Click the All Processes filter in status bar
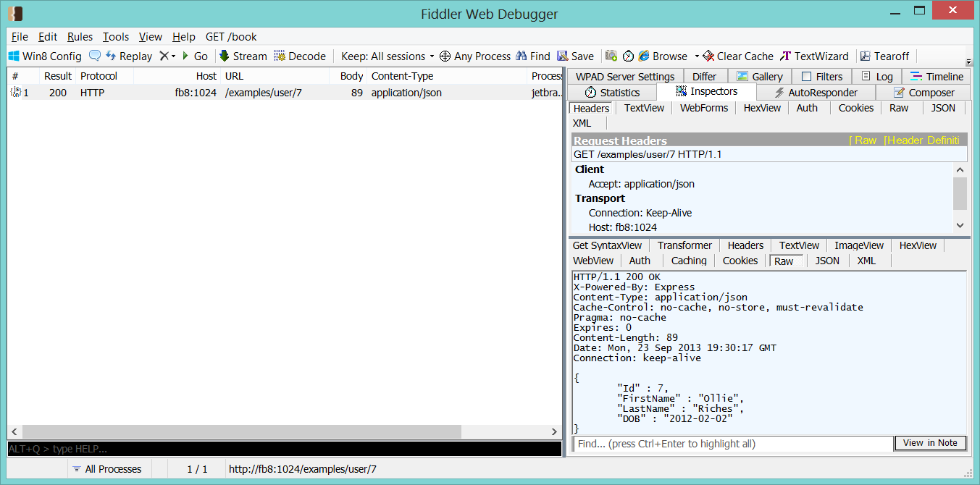The width and height of the screenshot is (980, 485). click(106, 469)
